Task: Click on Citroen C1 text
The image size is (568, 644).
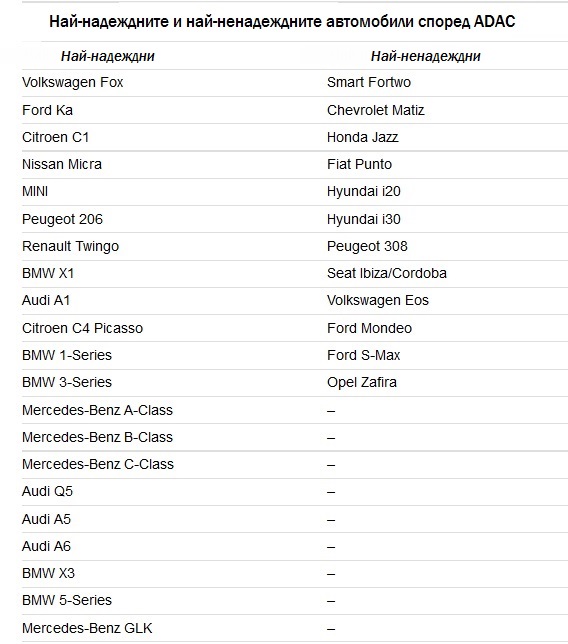Action: coord(55,137)
